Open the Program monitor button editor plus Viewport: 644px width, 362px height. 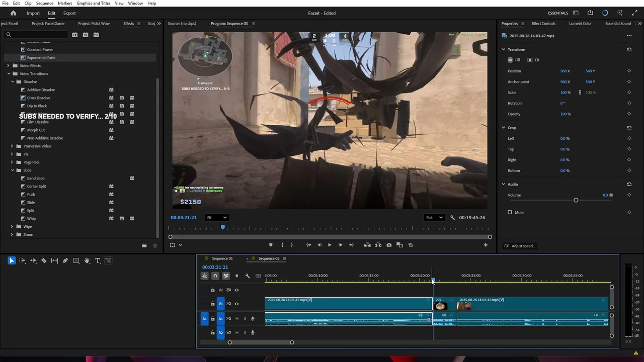click(x=486, y=245)
